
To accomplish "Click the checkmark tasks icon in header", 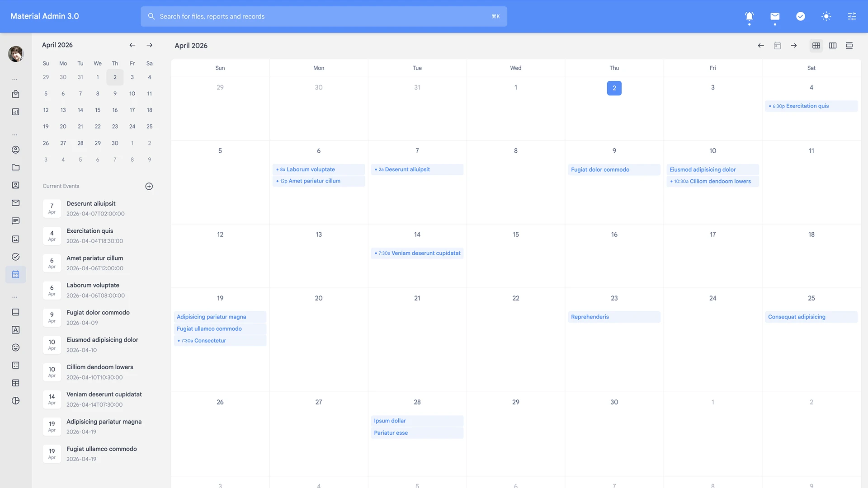I will [x=801, y=16].
